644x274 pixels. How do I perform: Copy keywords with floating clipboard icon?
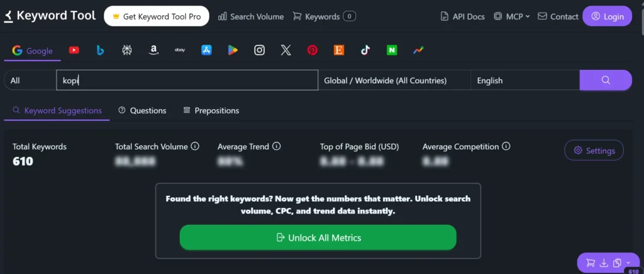click(616, 263)
